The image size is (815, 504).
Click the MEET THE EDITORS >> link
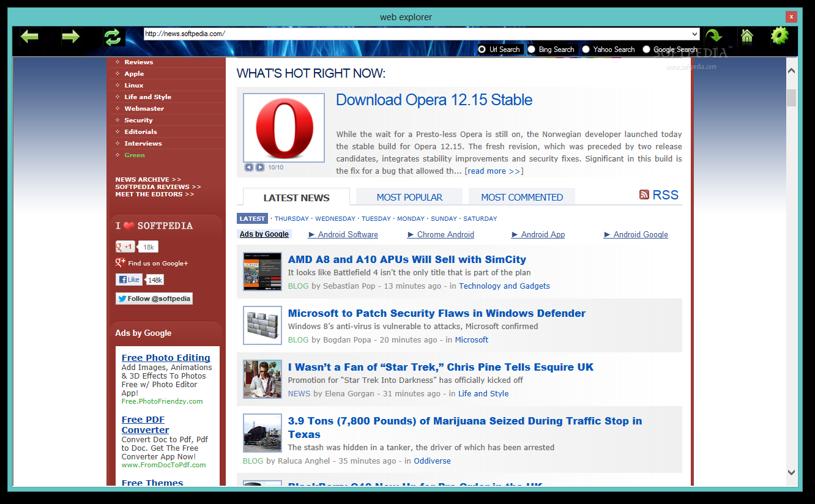(155, 195)
